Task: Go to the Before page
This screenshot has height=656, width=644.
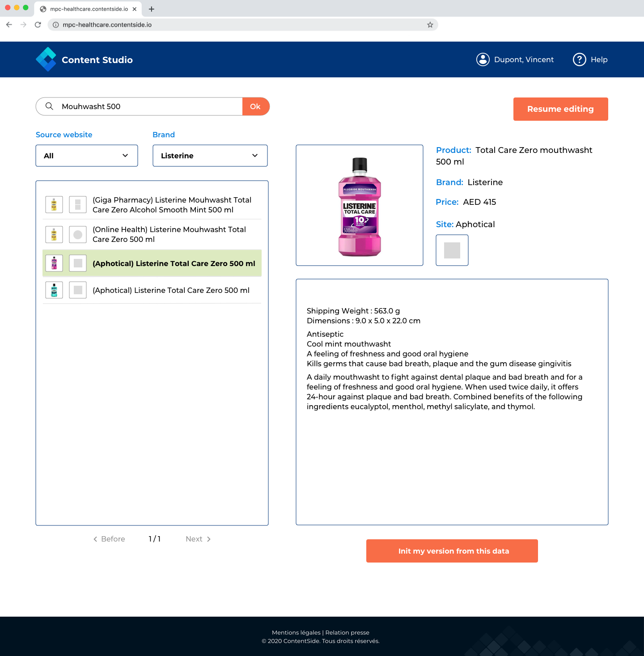Action: pos(109,539)
